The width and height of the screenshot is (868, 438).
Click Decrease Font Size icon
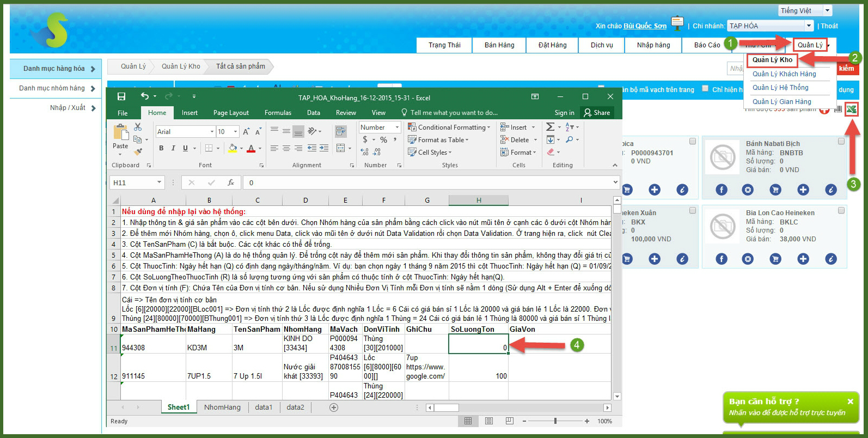258,131
